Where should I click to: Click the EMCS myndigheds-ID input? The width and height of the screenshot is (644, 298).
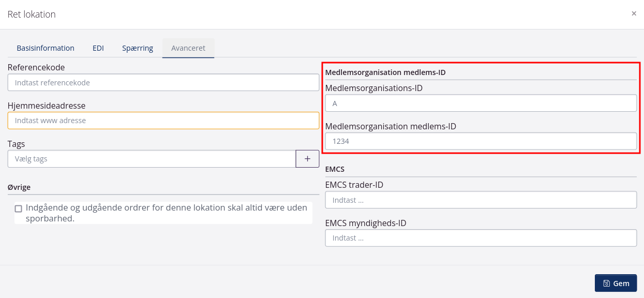click(481, 238)
